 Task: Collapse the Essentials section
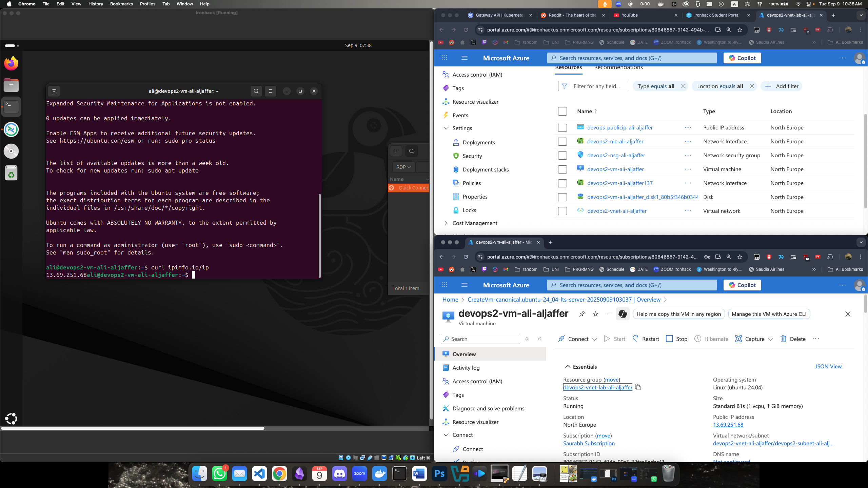click(x=568, y=366)
